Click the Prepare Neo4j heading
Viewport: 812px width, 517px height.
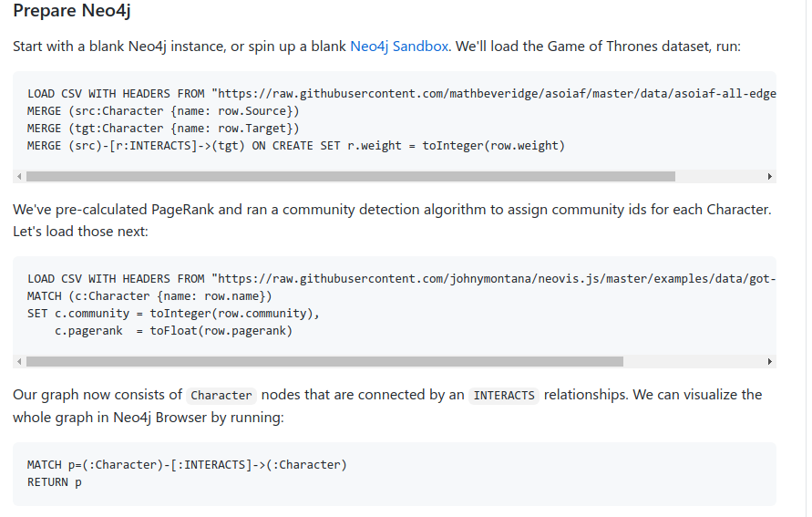(71, 10)
